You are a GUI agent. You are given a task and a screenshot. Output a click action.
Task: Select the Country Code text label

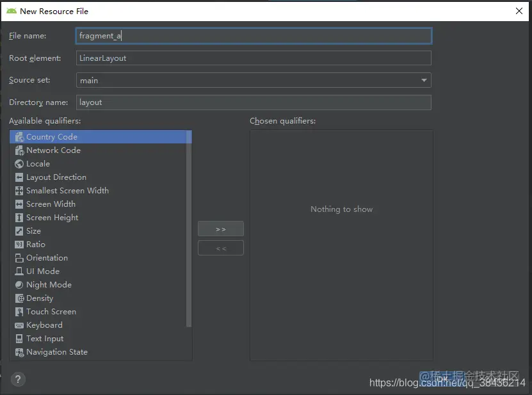coord(52,137)
